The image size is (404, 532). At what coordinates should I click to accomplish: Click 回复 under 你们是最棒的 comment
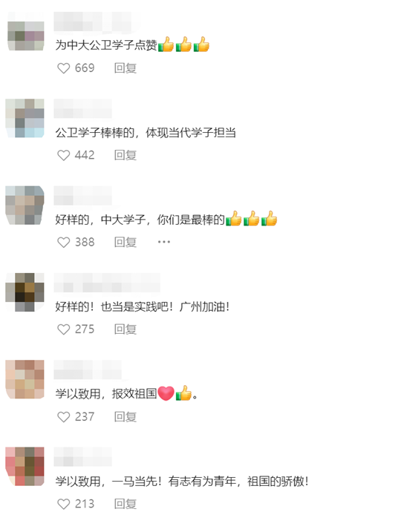126,242
